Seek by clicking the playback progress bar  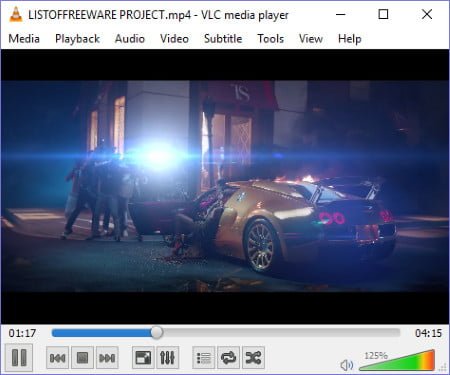[226, 333]
